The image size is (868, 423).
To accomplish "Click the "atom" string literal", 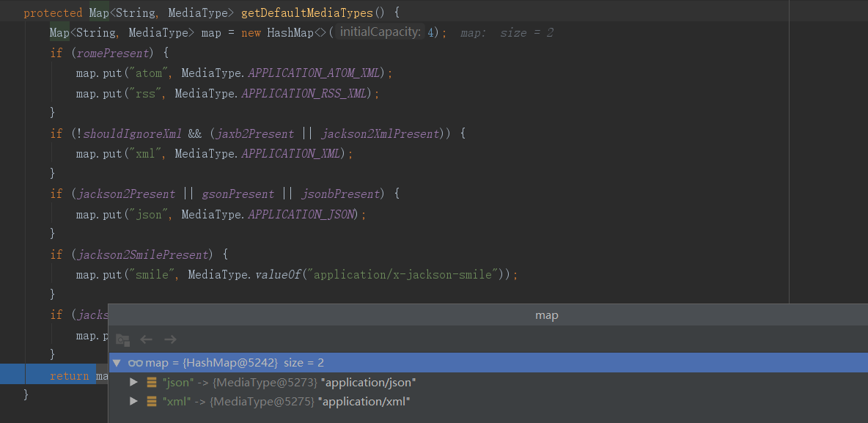I will click(x=150, y=73).
